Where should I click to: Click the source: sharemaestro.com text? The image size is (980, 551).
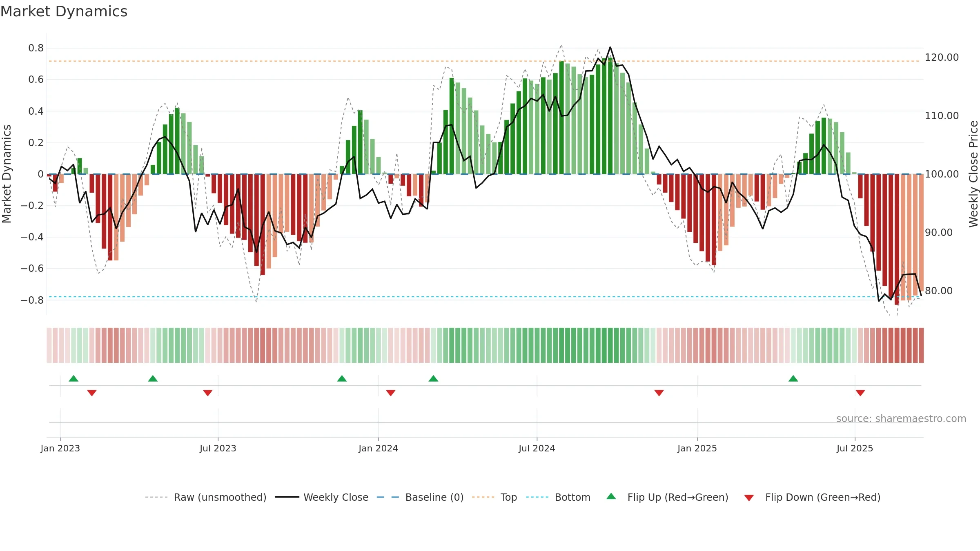(901, 418)
